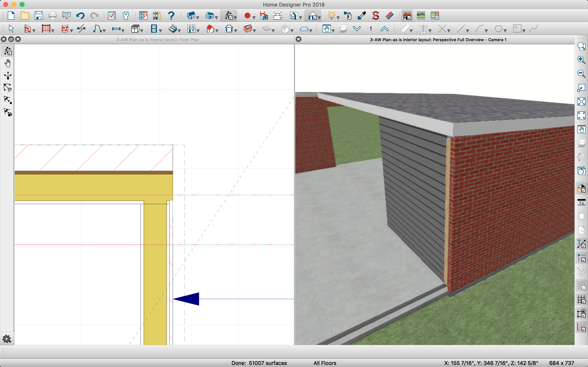This screenshot has height=367, width=588.
Task: Click the Material Eyedropper tool
Action: tap(362, 16)
